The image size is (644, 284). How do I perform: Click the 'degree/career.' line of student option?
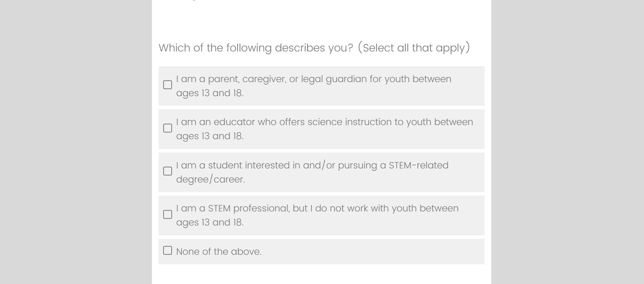tap(210, 179)
